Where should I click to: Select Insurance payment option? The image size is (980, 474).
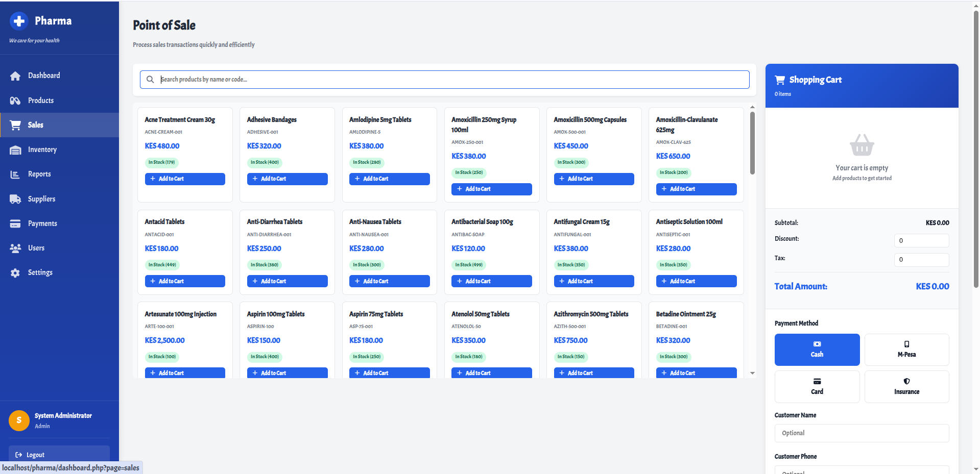point(906,387)
